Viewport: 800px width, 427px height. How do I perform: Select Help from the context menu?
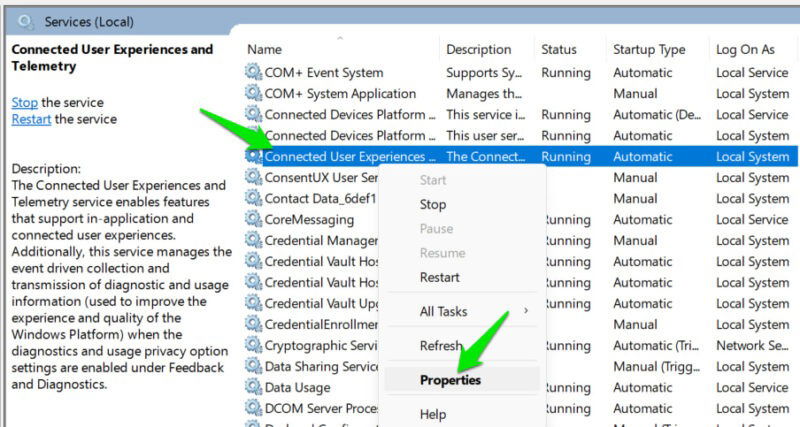(433, 414)
